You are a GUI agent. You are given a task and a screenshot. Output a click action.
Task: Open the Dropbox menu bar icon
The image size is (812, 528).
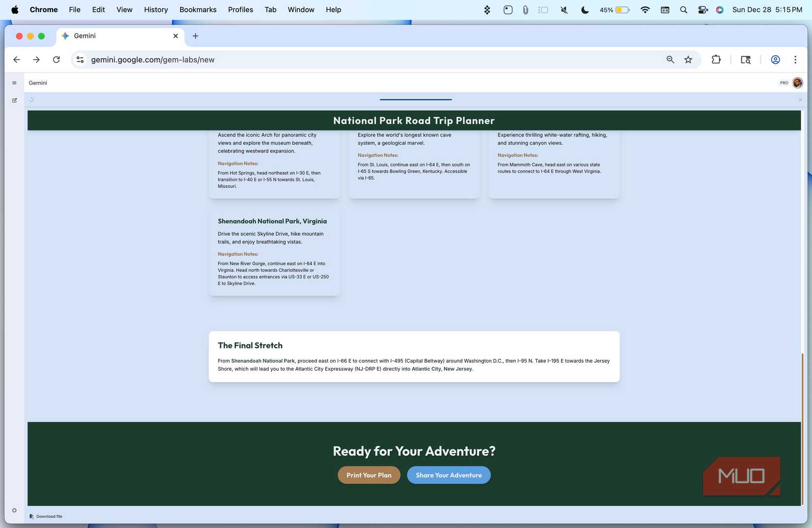487,10
